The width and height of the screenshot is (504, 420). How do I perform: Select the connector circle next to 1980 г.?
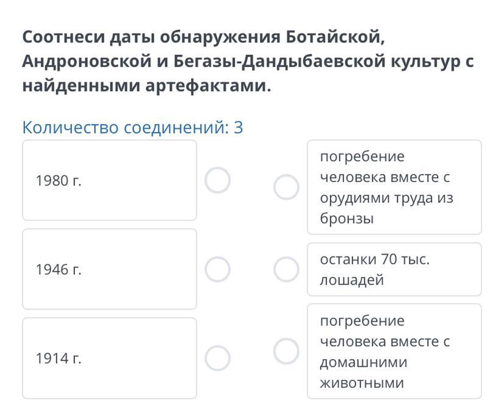[x=217, y=181]
